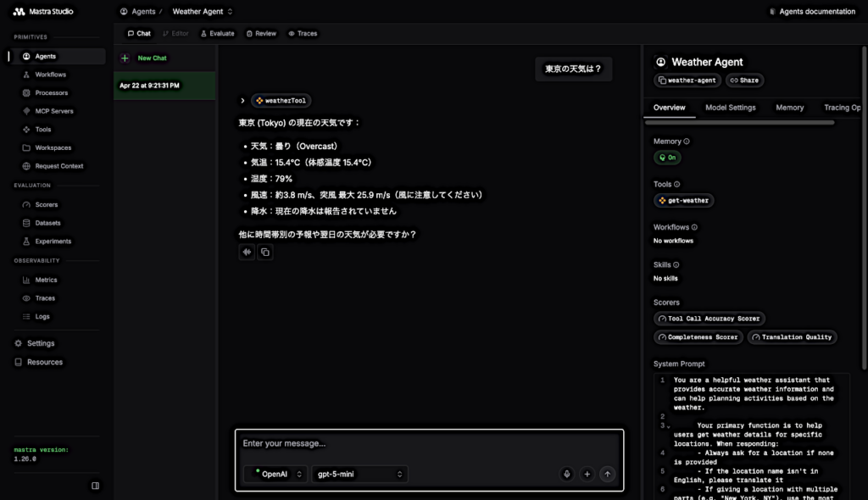The image size is (868, 500).
Task: Click the plus attachment icon in composer
Action: [587, 475]
